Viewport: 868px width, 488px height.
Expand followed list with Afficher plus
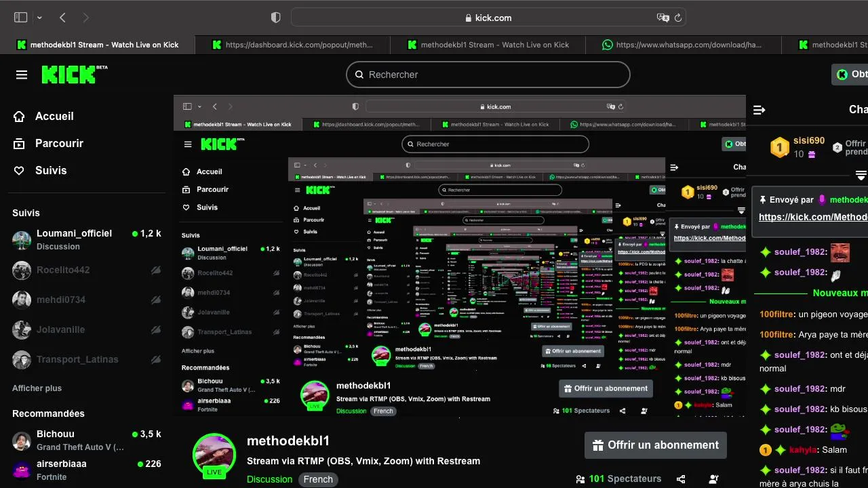click(x=37, y=388)
